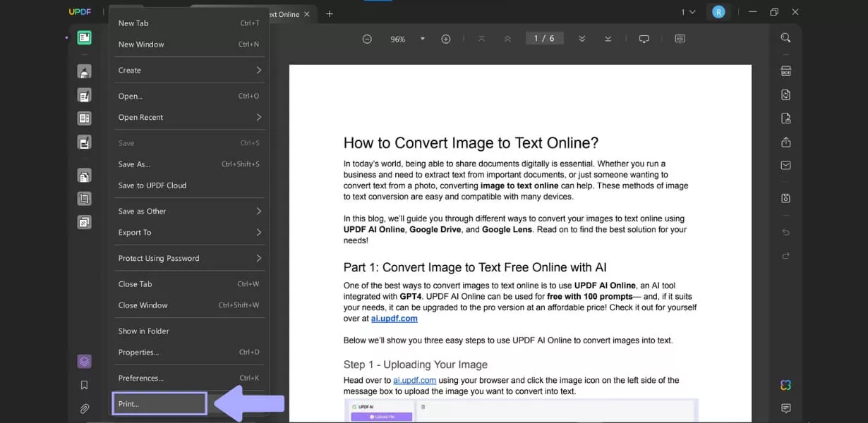Open the ai.updf.com link in Part 1

click(394, 318)
